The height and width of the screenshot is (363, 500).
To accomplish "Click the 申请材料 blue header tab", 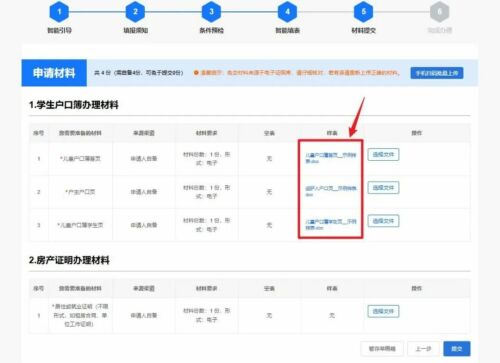I will click(x=54, y=73).
